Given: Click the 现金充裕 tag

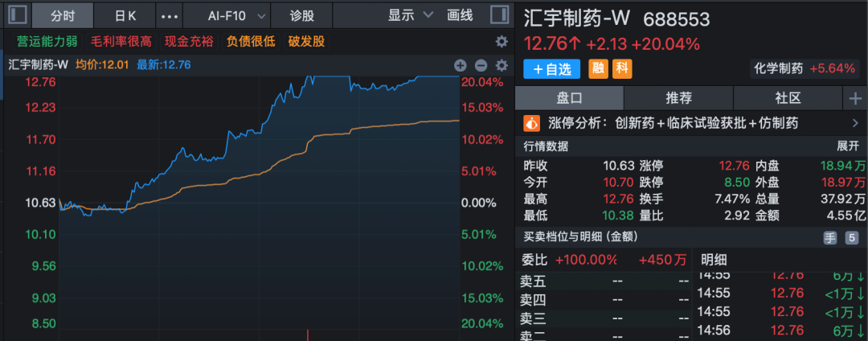Looking at the screenshot, I should [188, 42].
